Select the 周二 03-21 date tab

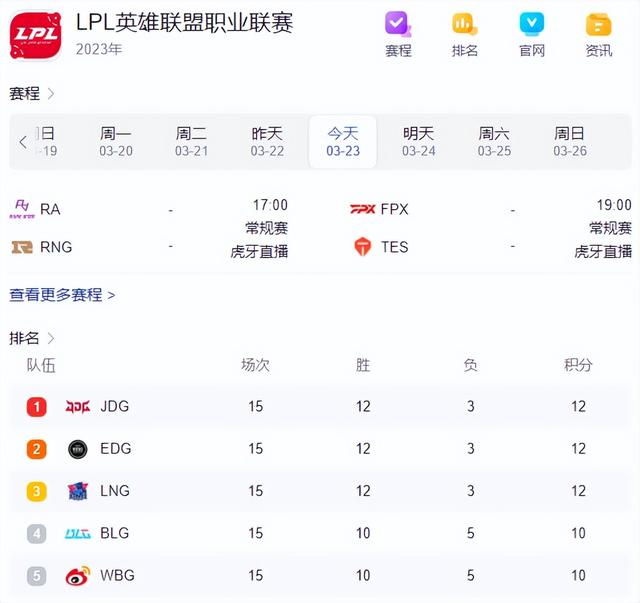(191, 142)
